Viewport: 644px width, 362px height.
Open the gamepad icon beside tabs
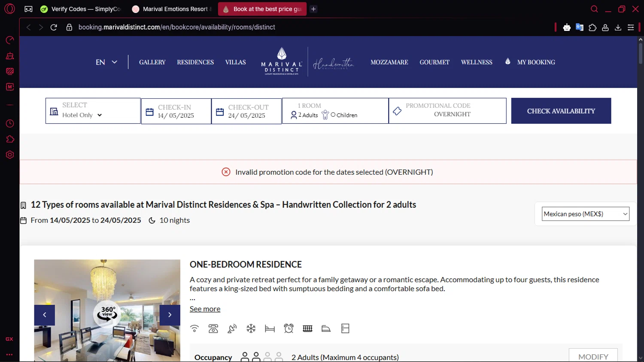coord(28,9)
